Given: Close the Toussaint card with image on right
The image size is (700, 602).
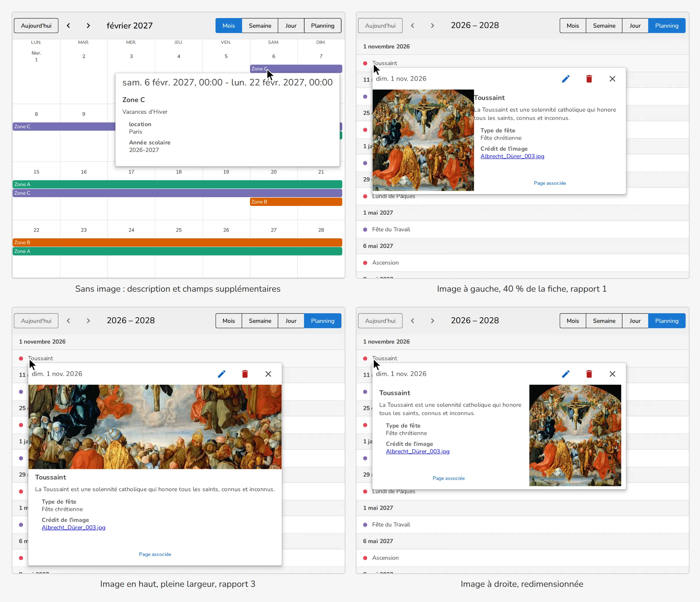Looking at the screenshot, I should (612, 374).
